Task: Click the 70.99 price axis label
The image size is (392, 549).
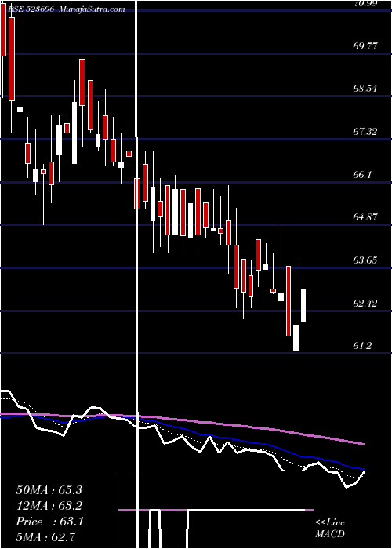Action: (365, 3)
